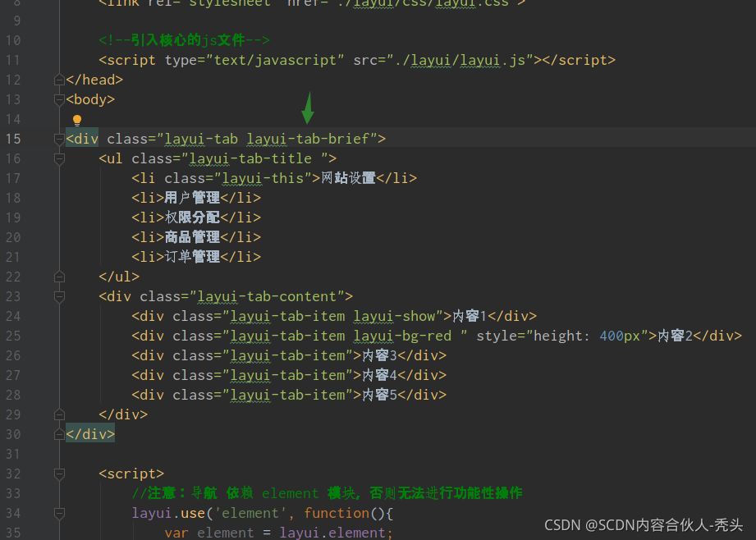
Task: Place cursor in text 商品管理
Action: [192, 237]
